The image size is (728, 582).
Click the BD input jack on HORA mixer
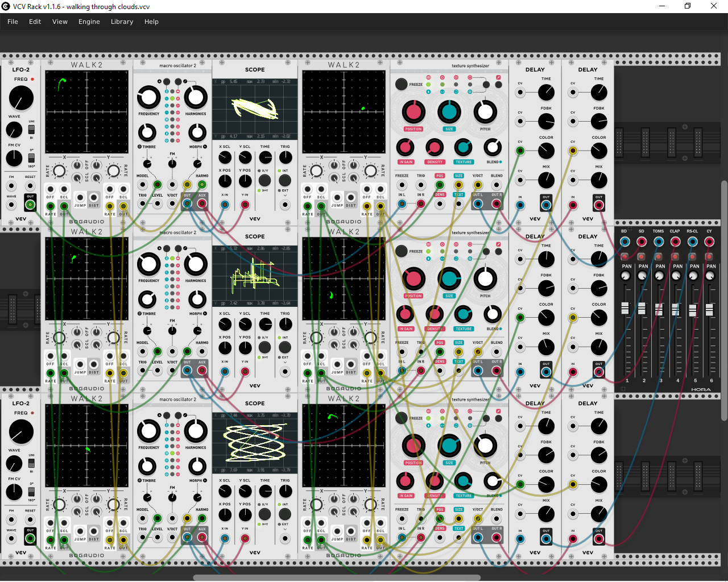(625, 242)
